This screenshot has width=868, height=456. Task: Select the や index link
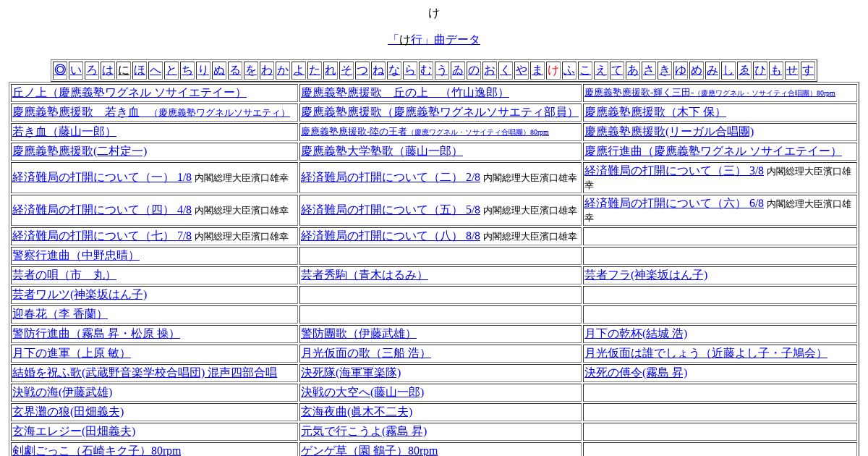(522, 70)
